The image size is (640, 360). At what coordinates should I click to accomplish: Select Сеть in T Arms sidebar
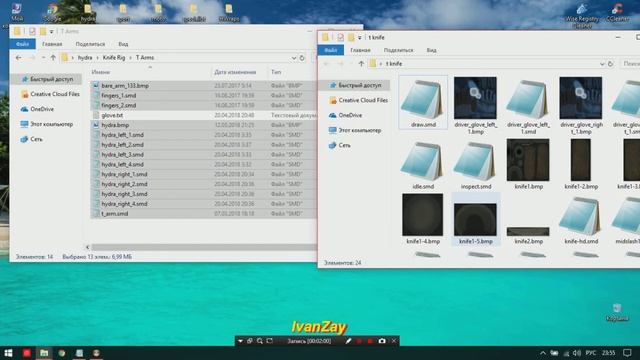(32, 139)
